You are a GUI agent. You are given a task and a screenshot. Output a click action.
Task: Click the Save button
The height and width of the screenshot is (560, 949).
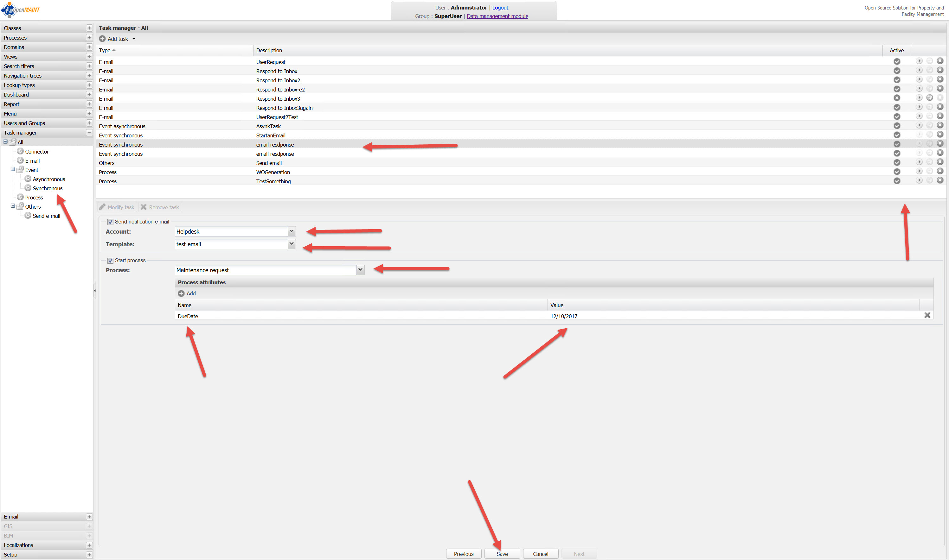point(502,554)
